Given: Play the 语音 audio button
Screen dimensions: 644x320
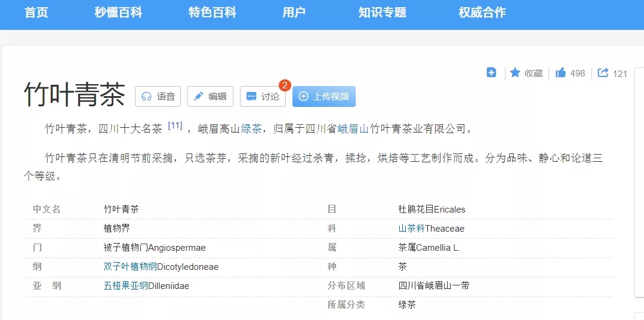Looking at the screenshot, I should point(158,97).
